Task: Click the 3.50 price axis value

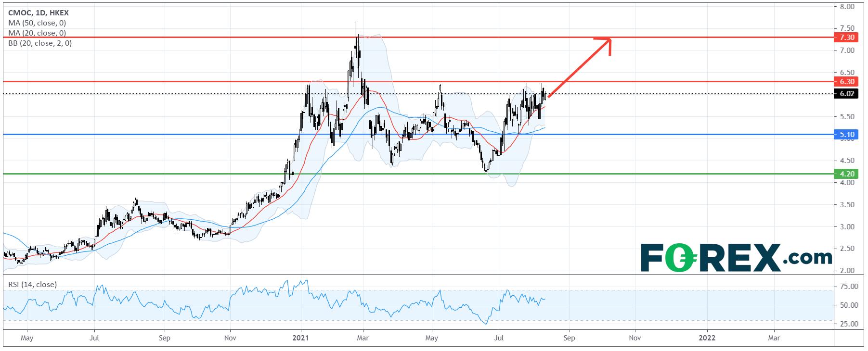Action: click(847, 205)
